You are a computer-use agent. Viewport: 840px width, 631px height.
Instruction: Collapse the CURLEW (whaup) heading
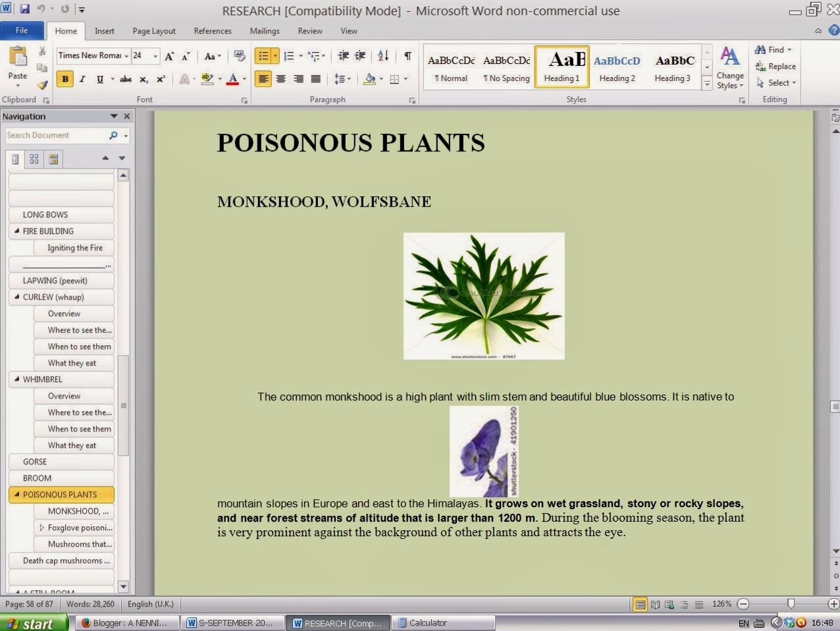(x=17, y=297)
